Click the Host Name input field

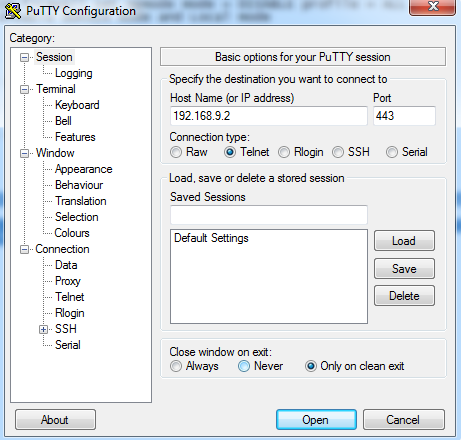coord(269,116)
